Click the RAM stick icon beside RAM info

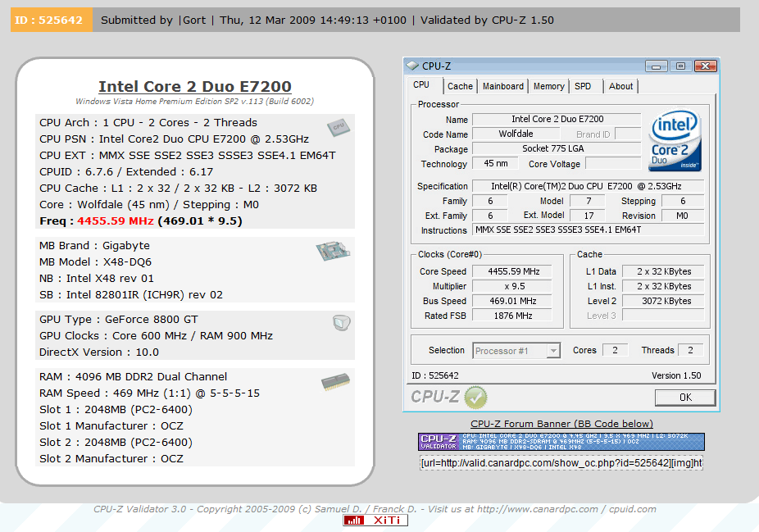coord(335,382)
